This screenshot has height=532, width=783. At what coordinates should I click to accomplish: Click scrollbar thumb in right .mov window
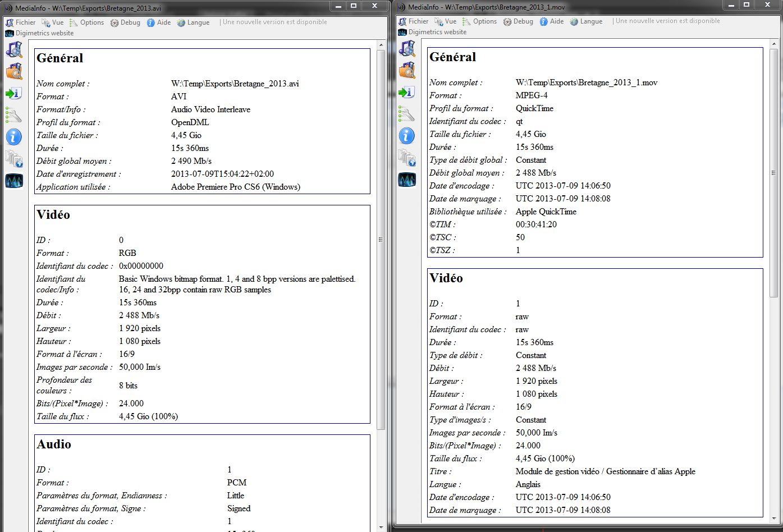(x=773, y=173)
